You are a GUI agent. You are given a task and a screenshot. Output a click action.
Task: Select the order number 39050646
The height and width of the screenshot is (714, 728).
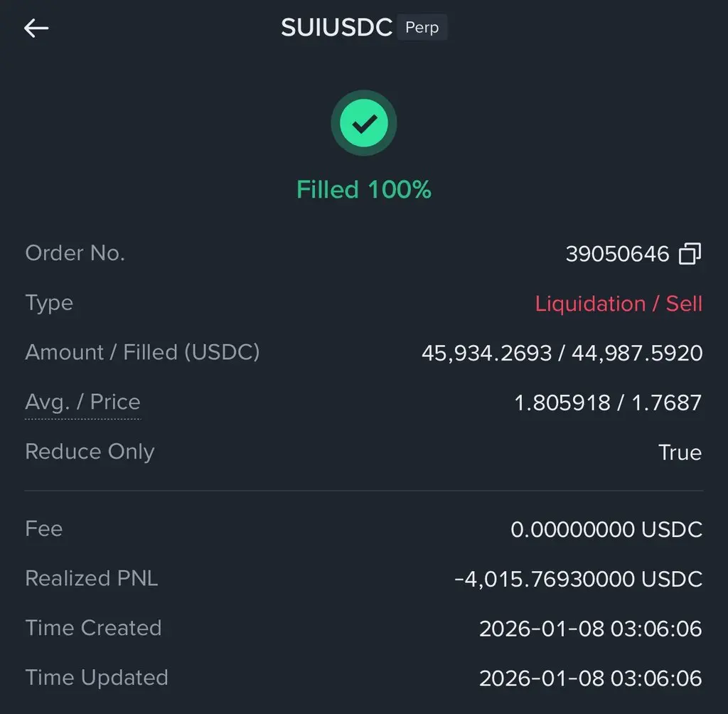617,254
